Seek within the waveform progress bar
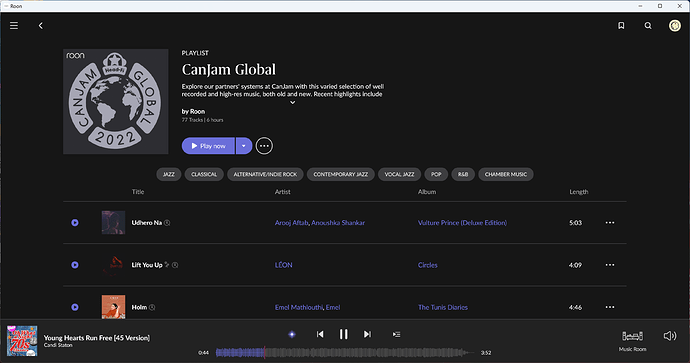Image resolution: width=690 pixels, height=363 pixels. point(345,352)
